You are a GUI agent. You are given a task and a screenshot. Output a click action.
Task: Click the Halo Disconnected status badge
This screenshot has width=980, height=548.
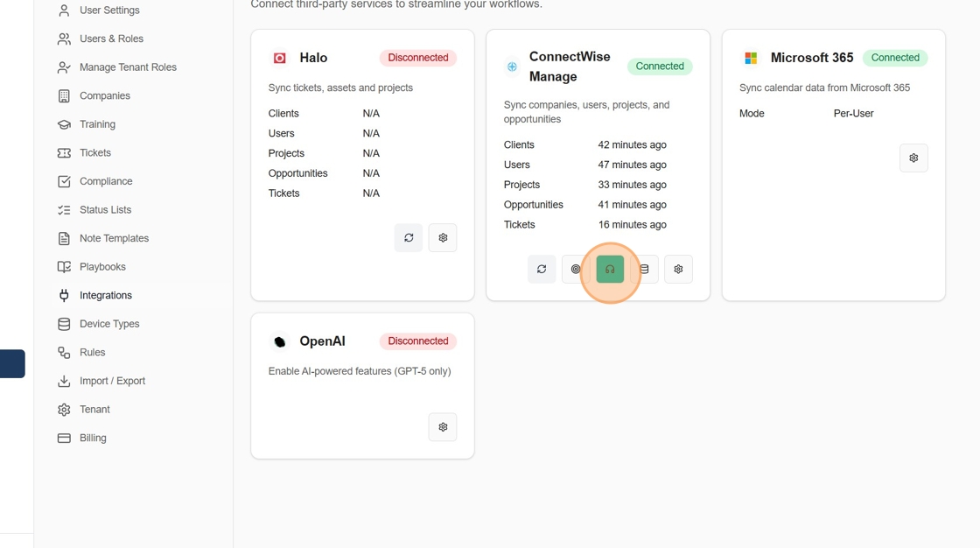(418, 58)
